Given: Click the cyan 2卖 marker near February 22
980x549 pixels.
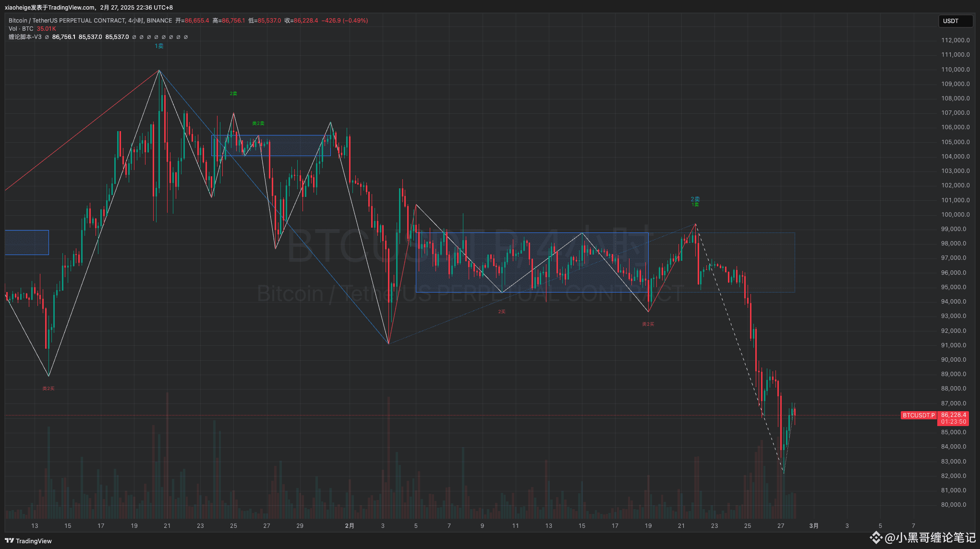Looking at the screenshot, I should click(x=695, y=199).
